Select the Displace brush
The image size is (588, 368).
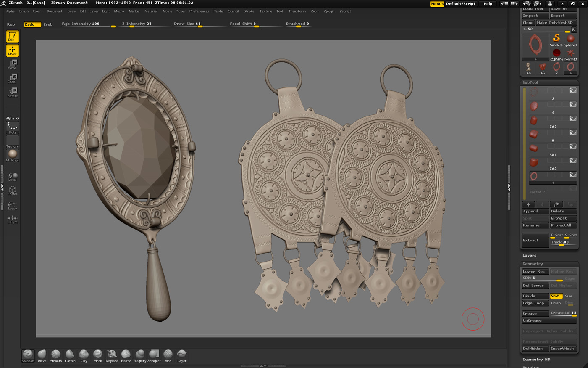tap(112, 356)
